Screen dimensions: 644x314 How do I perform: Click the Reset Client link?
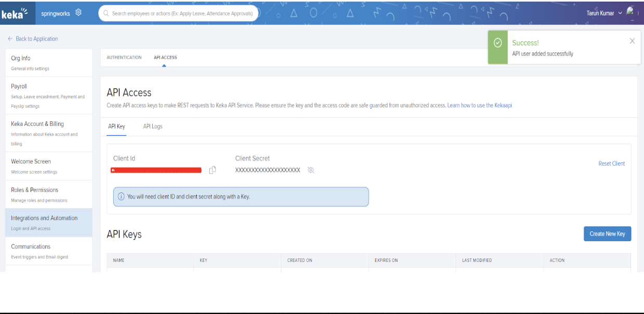[x=611, y=163]
